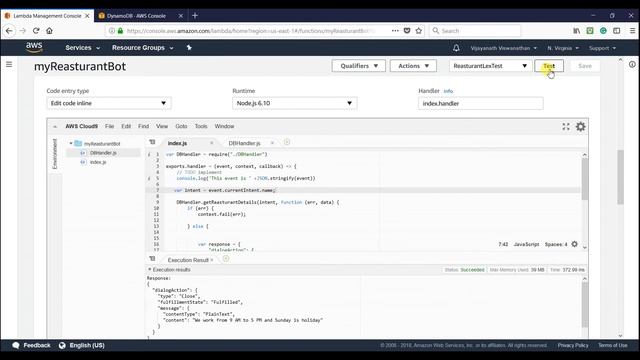Save page to Pocket icon
This screenshot has width=640, height=360.
[407, 31]
